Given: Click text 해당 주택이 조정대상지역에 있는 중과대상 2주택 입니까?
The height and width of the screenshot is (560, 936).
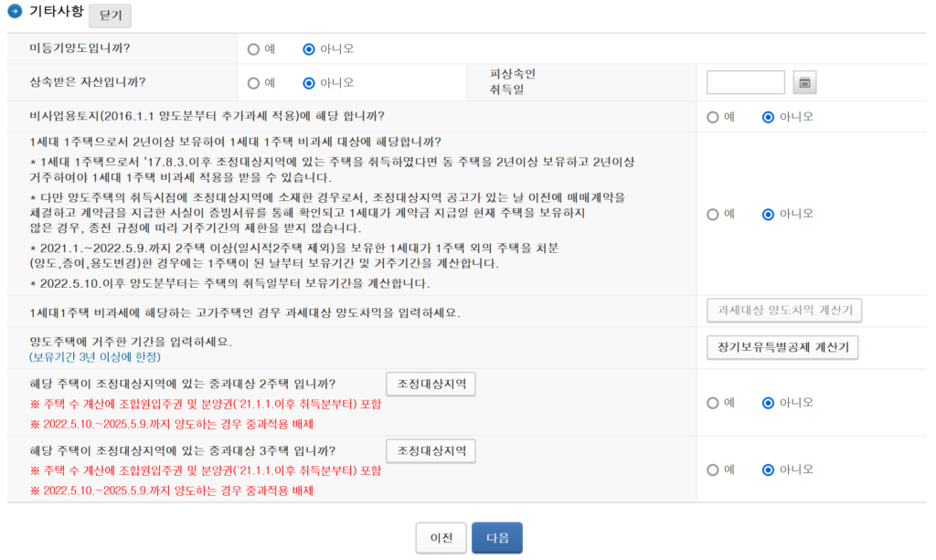Looking at the screenshot, I should pos(183,384).
